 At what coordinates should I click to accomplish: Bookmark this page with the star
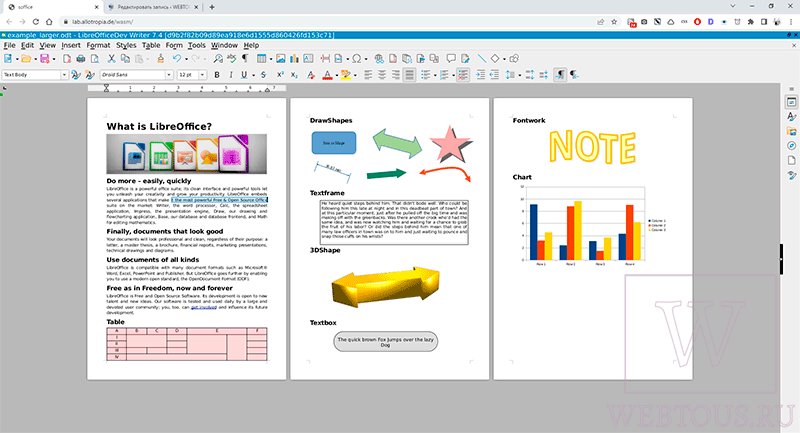tap(614, 22)
